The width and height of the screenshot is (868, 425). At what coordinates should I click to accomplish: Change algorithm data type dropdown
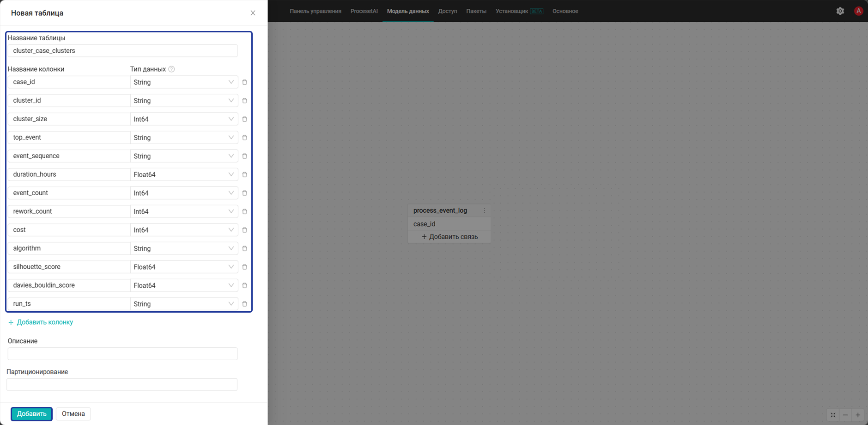184,249
